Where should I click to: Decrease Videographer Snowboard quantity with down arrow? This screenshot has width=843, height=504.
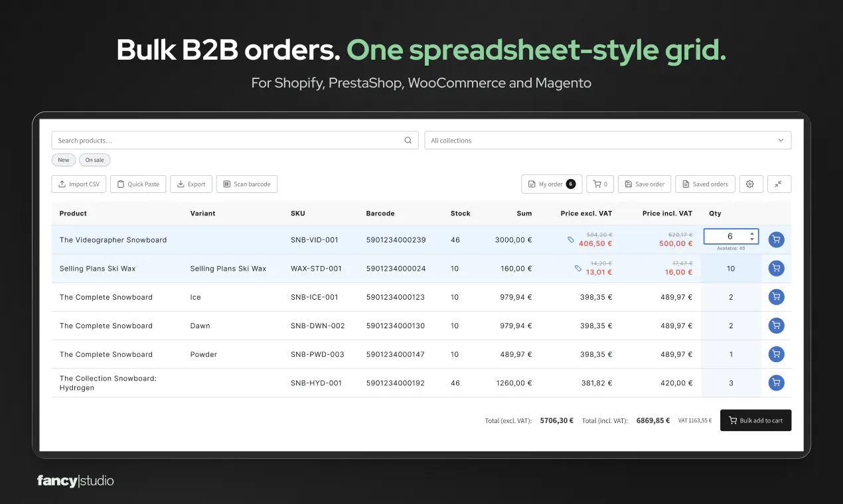[752, 239]
